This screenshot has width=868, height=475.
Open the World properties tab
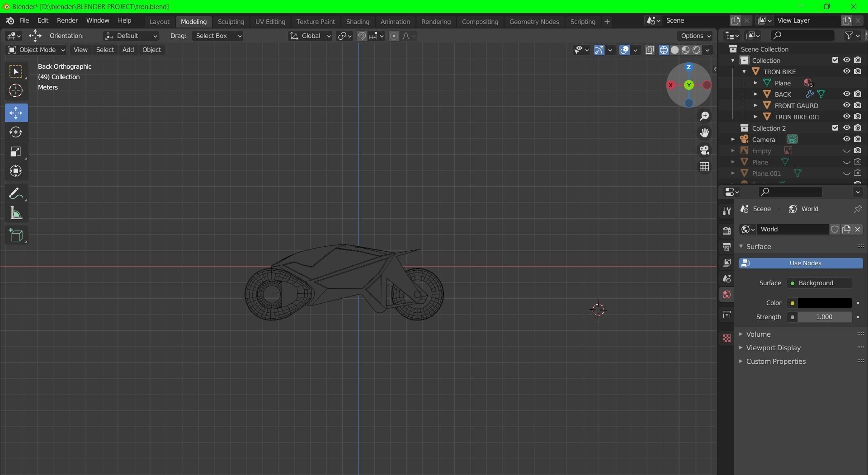(x=726, y=295)
